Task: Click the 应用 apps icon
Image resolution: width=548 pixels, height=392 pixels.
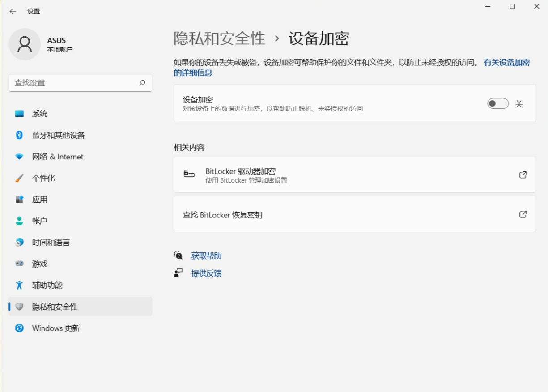Action: (x=19, y=200)
